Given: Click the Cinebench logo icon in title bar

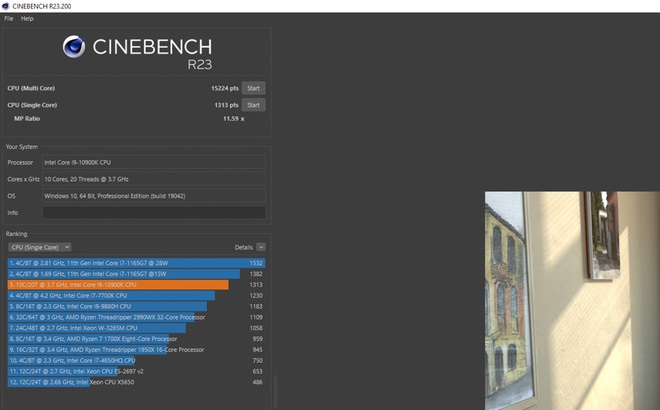Looking at the screenshot, I should (x=5, y=6).
